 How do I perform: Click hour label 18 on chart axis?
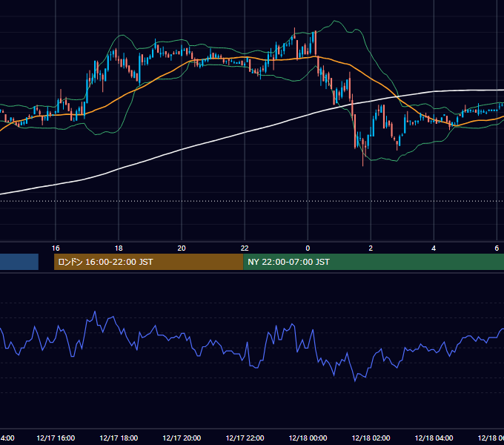click(x=119, y=248)
